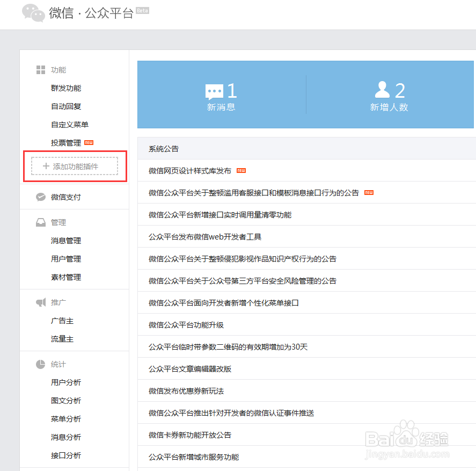The width and height of the screenshot is (476, 471).
Task: Click the 统计 pie chart icon
Action: coord(41,364)
